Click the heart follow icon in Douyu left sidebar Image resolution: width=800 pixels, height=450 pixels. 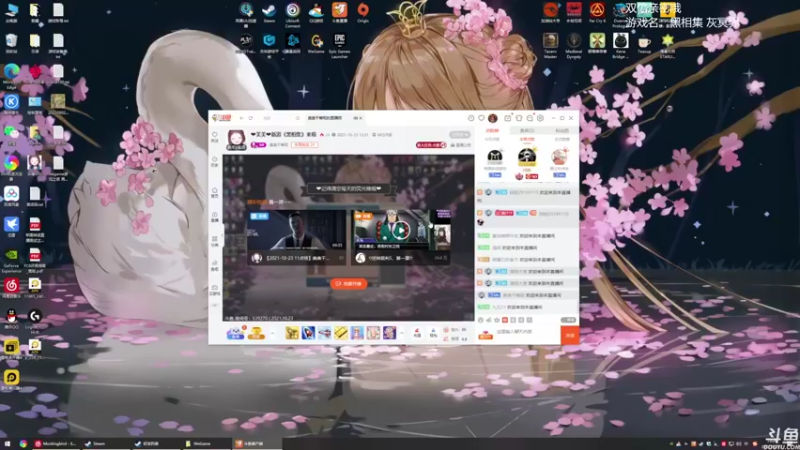[x=215, y=137]
